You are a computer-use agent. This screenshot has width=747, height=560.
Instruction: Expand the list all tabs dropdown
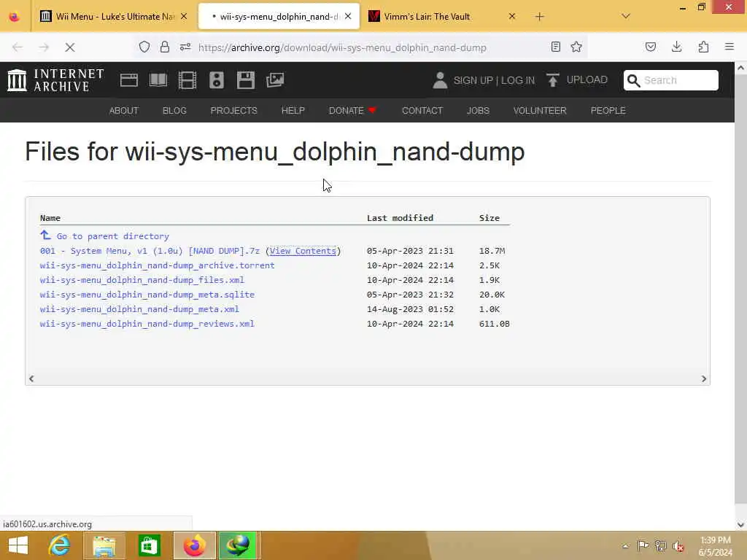click(x=626, y=16)
